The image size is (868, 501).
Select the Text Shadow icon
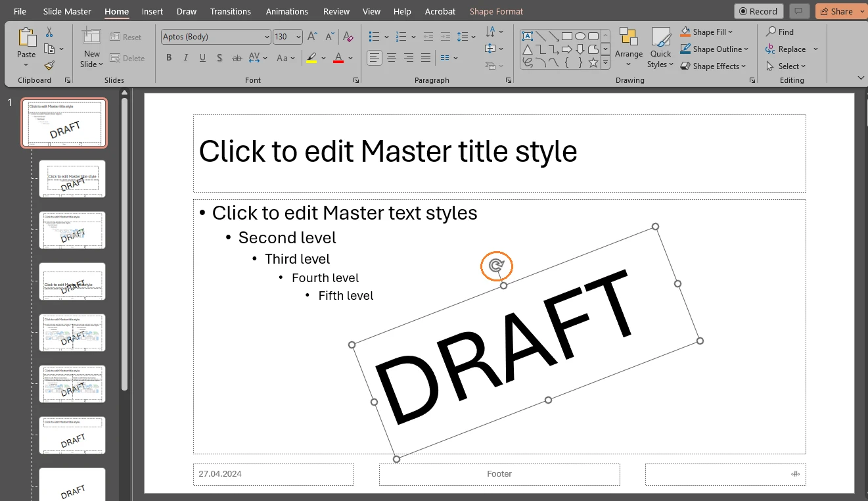click(219, 58)
